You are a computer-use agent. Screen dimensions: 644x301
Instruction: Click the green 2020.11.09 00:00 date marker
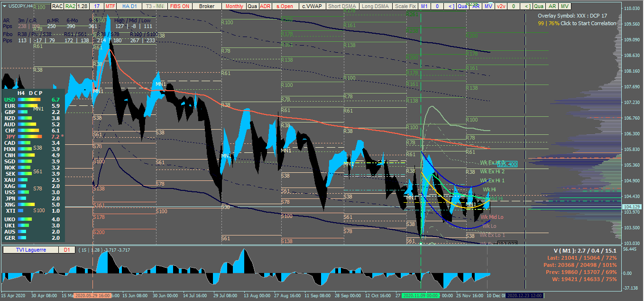pyautogui.click(x=421, y=295)
